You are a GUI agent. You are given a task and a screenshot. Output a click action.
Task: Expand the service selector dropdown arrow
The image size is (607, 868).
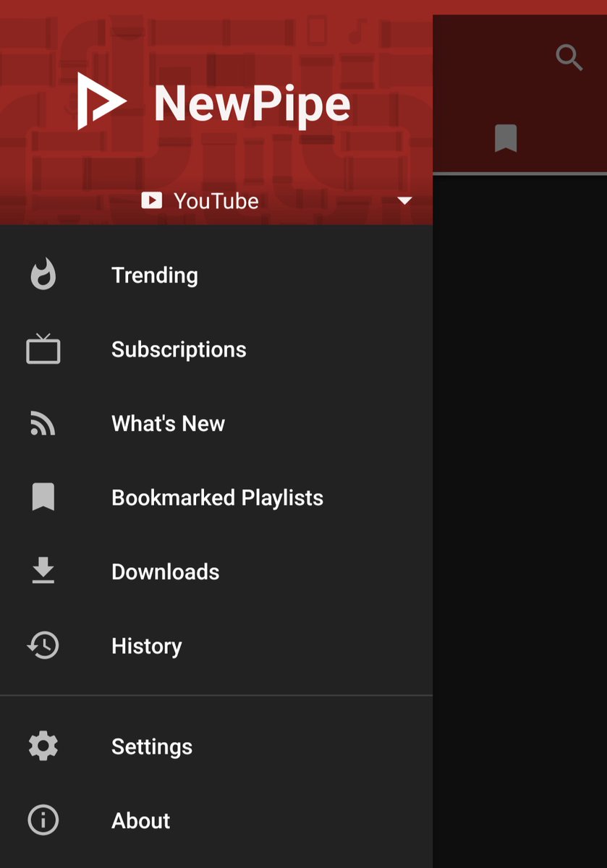[x=404, y=201]
